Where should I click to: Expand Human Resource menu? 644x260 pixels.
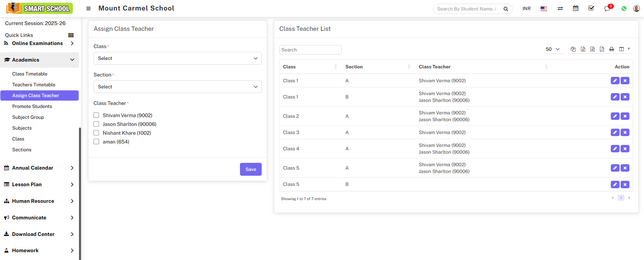40,201
